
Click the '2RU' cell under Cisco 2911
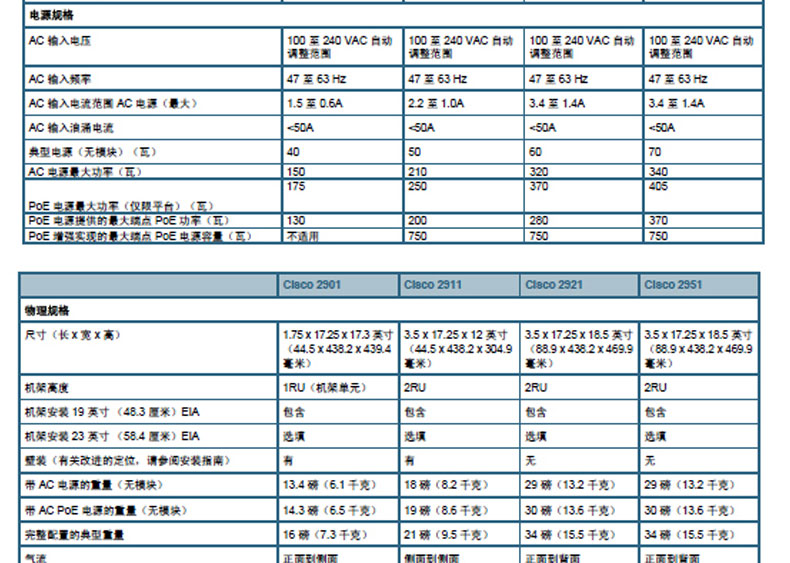(415, 388)
